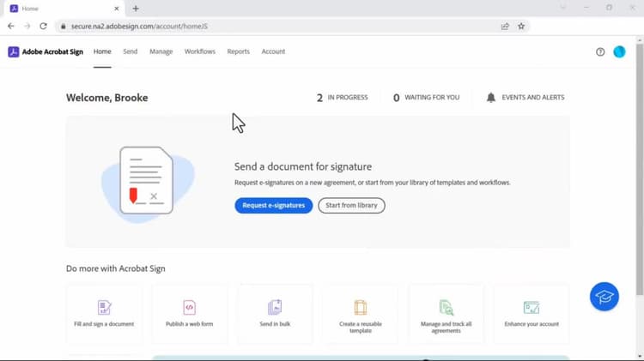Switch to the Send tab
The height and width of the screenshot is (361, 644).
tap(131, 51)
